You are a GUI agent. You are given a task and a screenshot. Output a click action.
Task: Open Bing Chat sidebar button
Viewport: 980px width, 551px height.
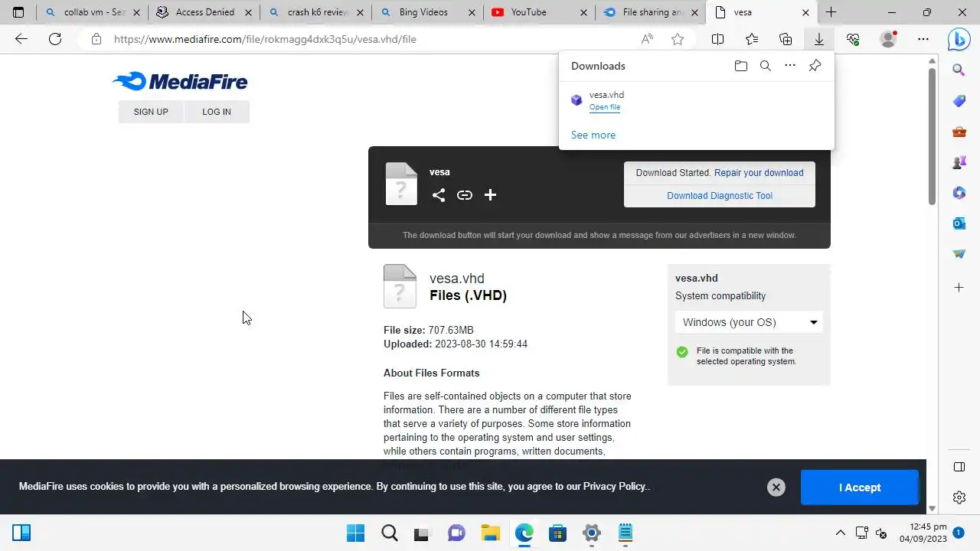(959, 39)
